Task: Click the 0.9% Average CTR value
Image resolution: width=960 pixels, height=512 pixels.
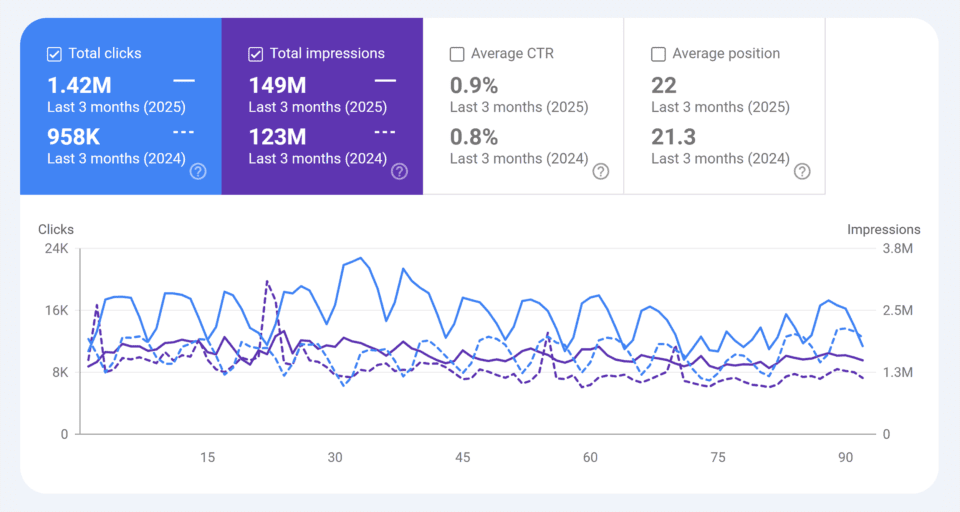Action: [473, 85]
